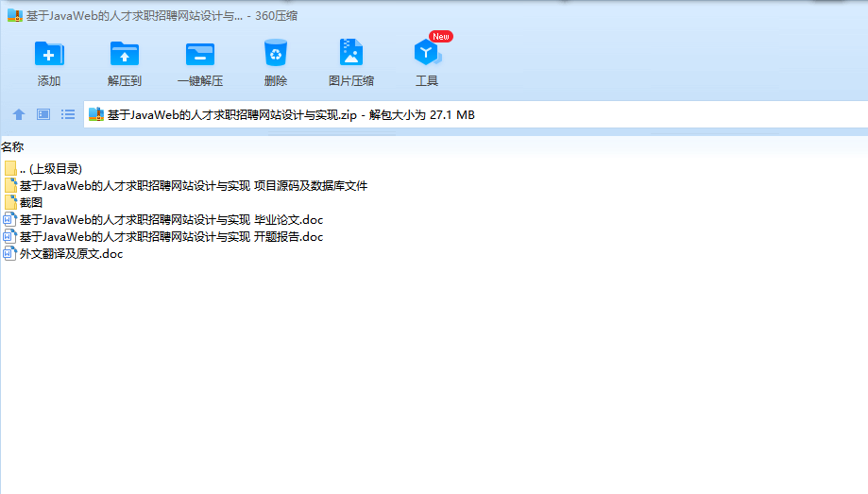868x494 pixels.
Task: Click the 解压到 (Extract to) icon
Action: pyautogui.click(x=125, y=54)
